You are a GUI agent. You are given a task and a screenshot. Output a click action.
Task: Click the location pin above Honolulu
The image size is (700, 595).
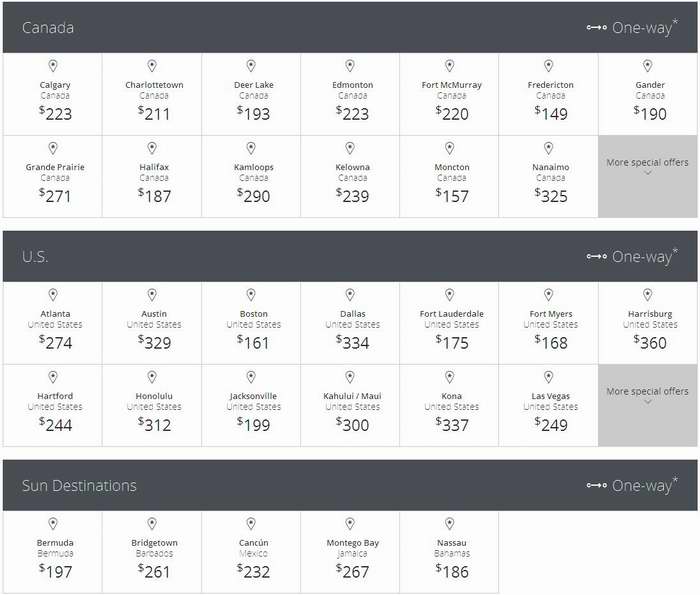(152, 377)
